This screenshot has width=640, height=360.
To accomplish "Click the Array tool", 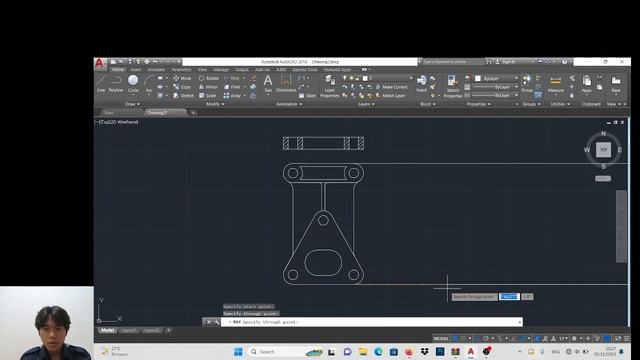I will 232,96.
